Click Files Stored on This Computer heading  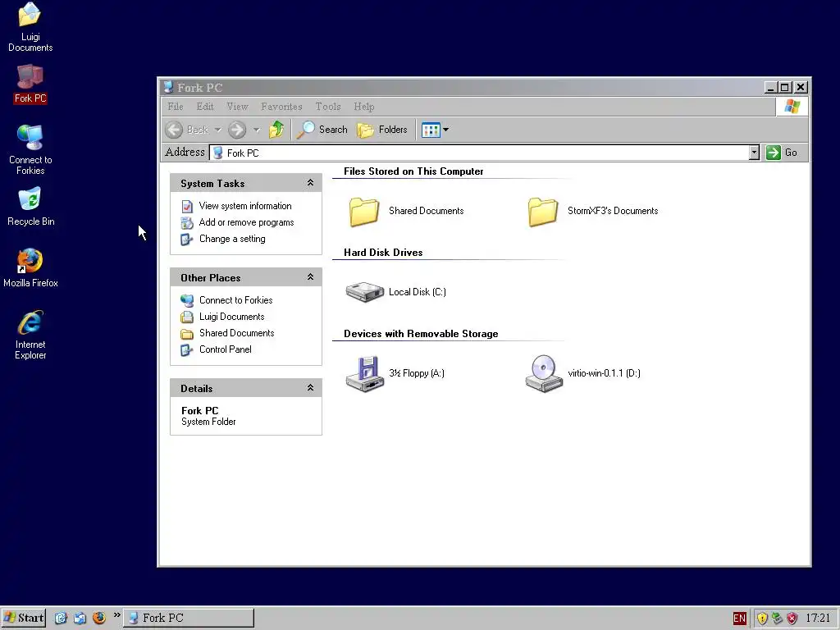point(413,171)
